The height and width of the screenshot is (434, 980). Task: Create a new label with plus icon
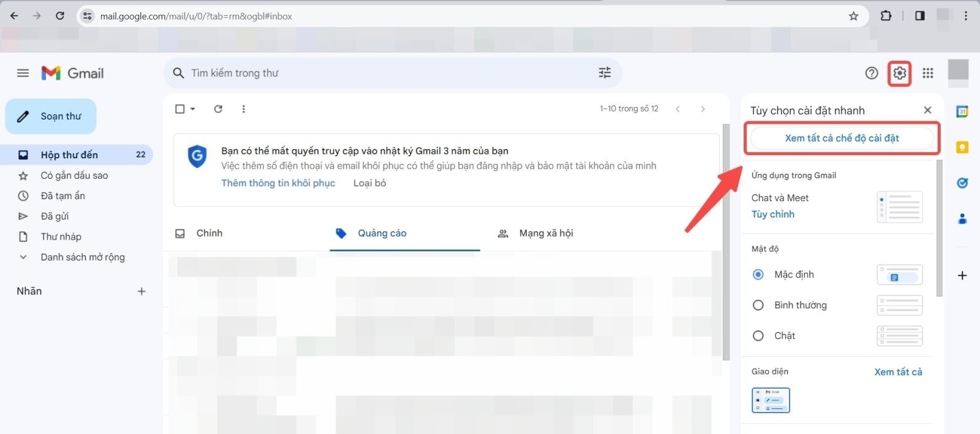point(141,291)
